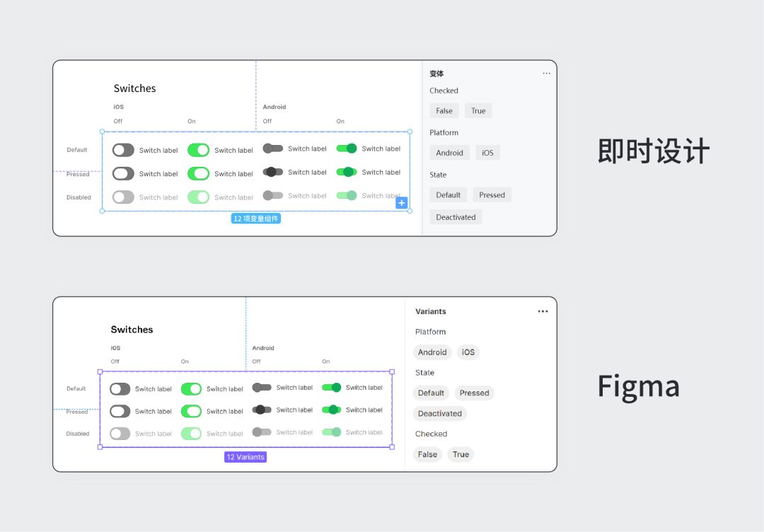The image size is (764, 532).
Task: Toggle iOS Off Default switch in 即时设计 panel
Action: (123, 150)
